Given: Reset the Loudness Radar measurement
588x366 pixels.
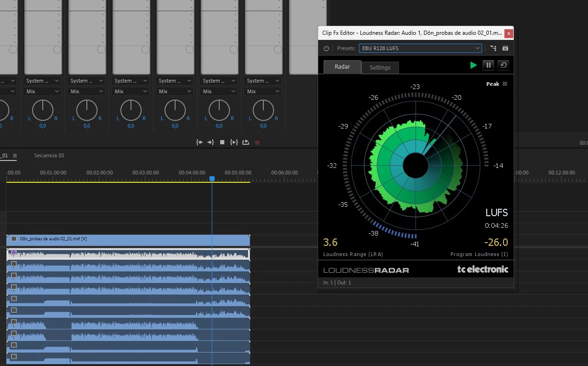Looking at the screenshot, I should pyautogui.click(x=503, y=65).
